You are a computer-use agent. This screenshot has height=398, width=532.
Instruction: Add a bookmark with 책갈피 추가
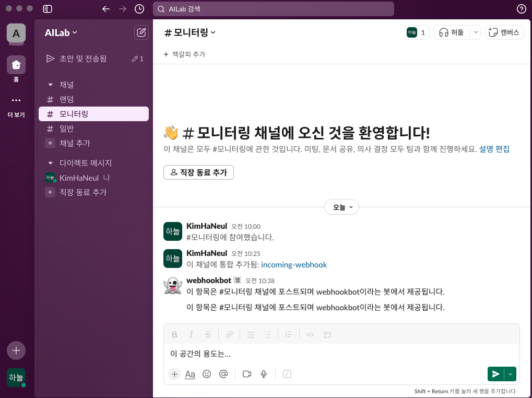(x=185, y=54)
